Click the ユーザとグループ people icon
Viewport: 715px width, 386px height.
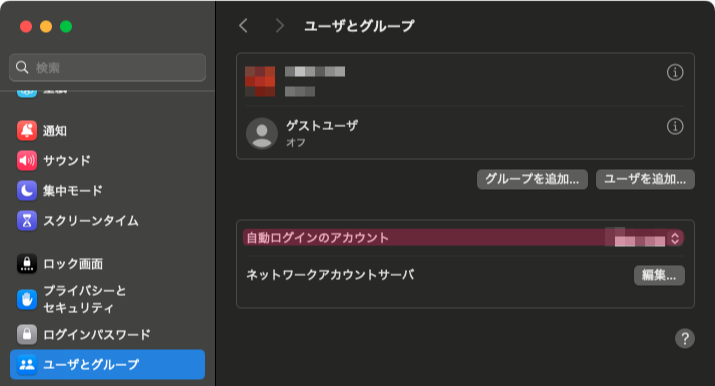click(27, 365)
